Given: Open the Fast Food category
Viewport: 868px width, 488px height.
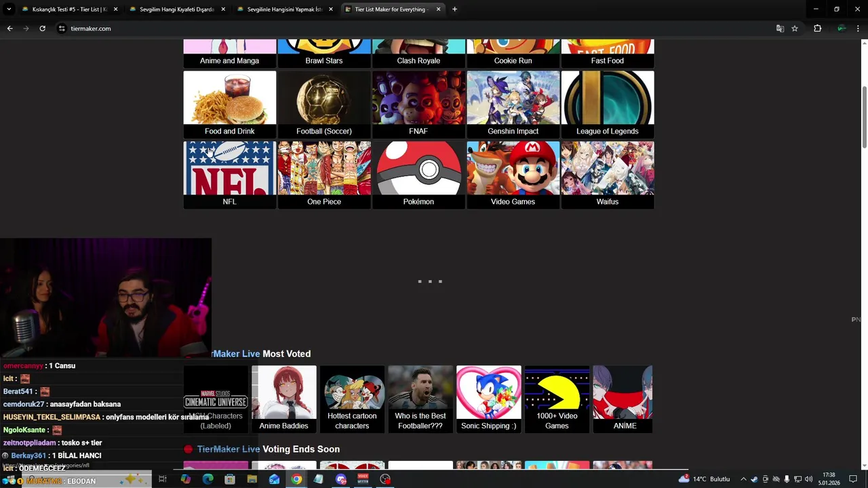Looking at the screenshot, I should (608, 54).
